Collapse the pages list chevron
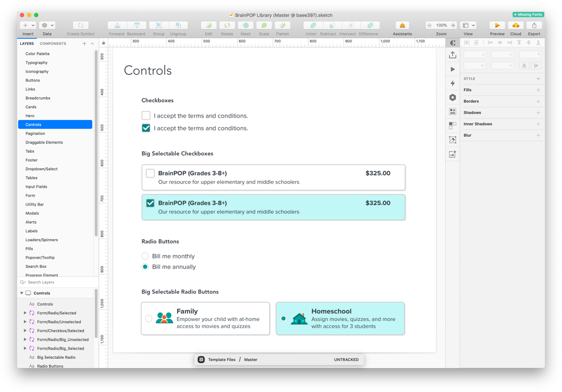562x392 pixels. click(92, 44)
